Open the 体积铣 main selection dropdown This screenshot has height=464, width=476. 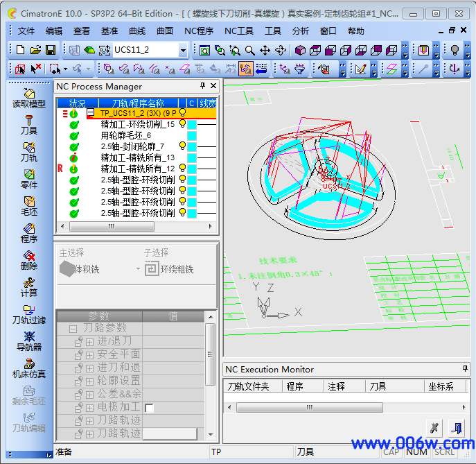pos(138,269)
